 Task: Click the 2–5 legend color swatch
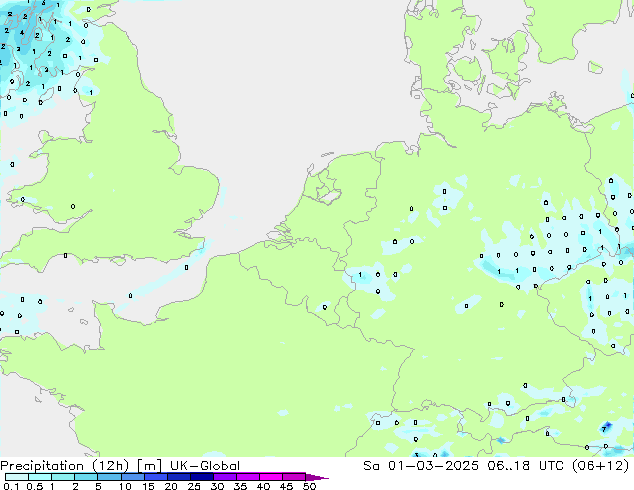coord(86,477)
